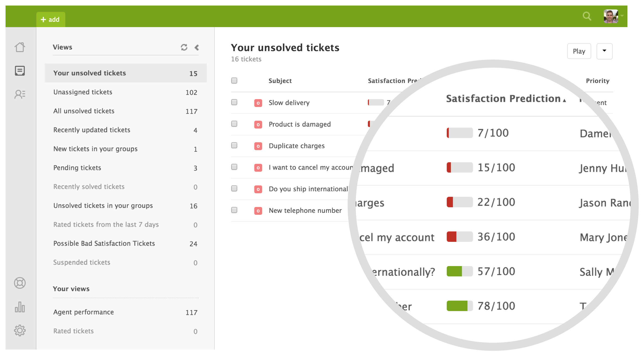This screenshot has width=644, height=353.
Task: Select the Unassigned tickets view
Action: tap(126, 92)
